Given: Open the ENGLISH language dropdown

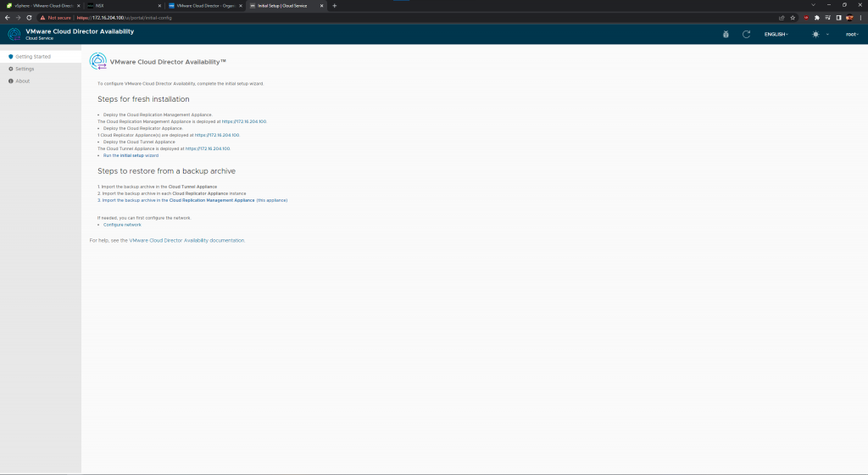Looking at the screenshot, I should tap(776, 34).
